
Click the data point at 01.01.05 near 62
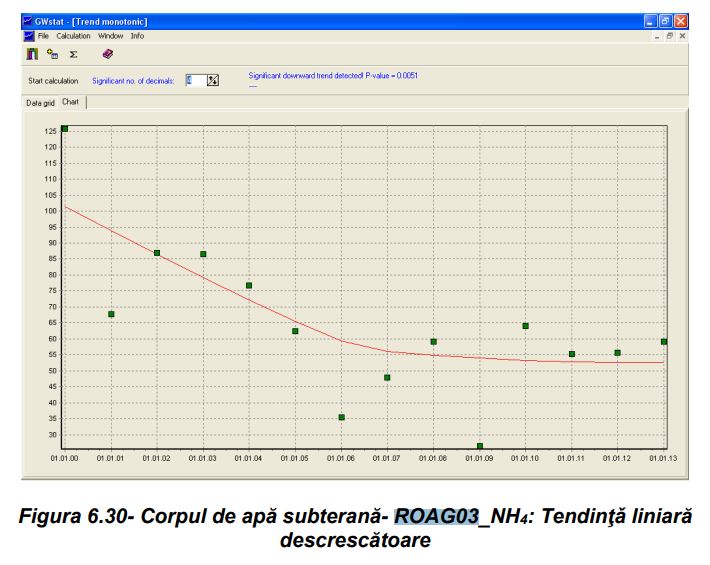295,331
